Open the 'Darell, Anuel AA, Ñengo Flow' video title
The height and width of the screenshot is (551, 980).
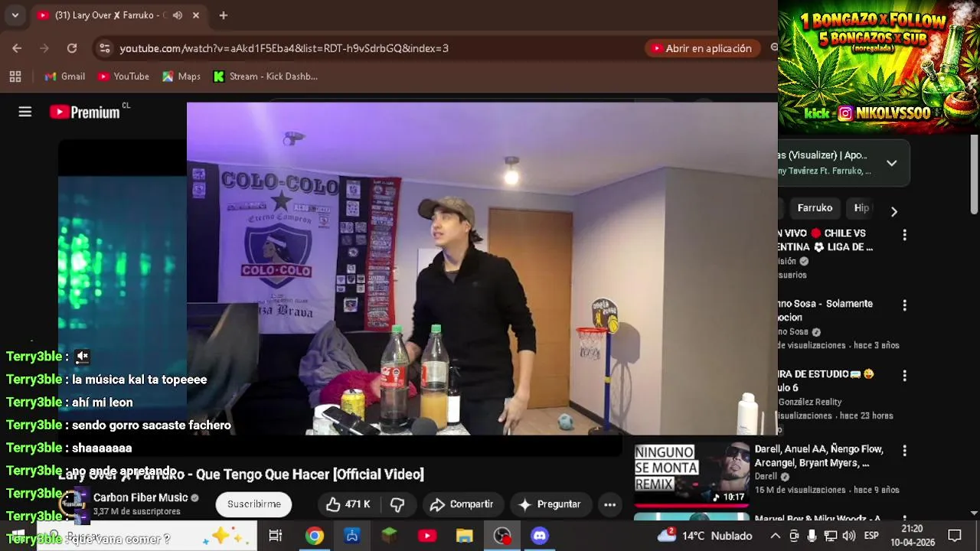point(819,456)
